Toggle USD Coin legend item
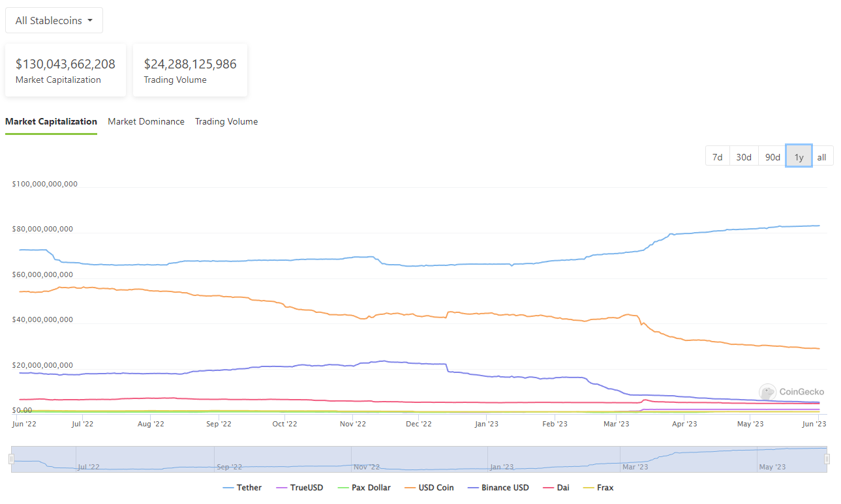Screen dimensions: 841x504 click(x=429, y=488)
